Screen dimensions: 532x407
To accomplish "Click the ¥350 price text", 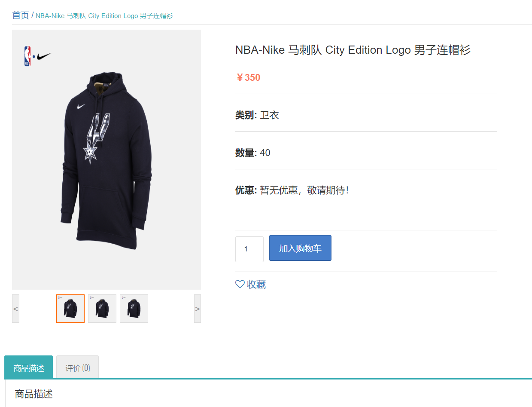I will [x=248, y=78].
